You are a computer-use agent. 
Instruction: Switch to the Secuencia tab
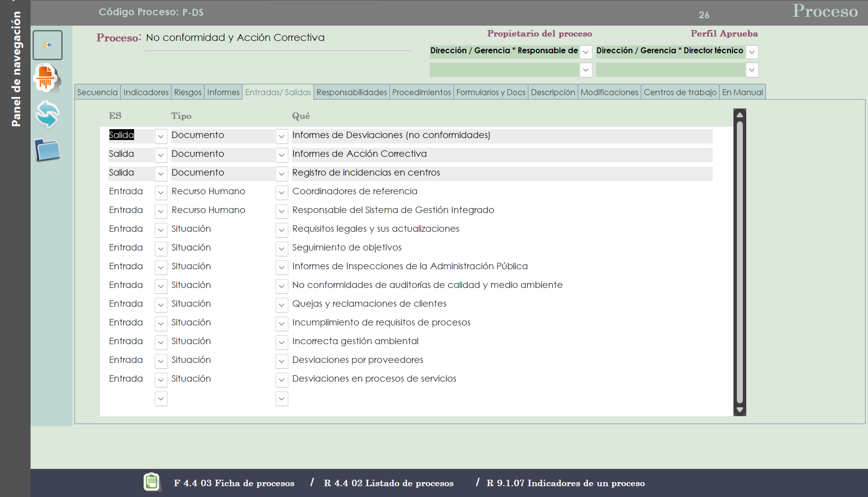point(98,92)
